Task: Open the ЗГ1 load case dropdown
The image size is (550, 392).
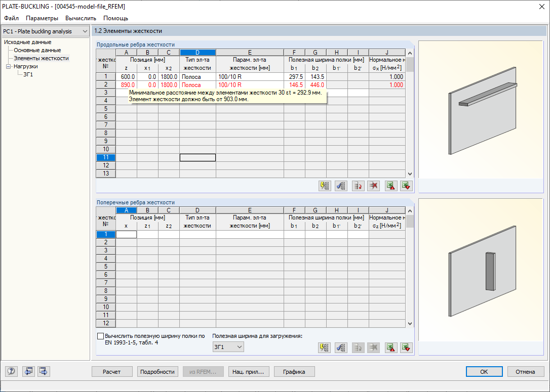Action: (x=228, y=347)
